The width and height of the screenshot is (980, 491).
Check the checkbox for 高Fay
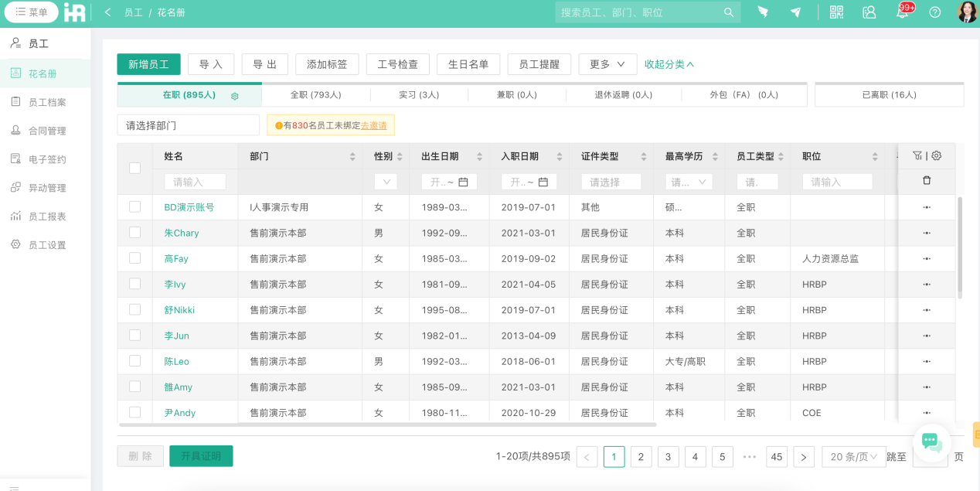click(134, 258)
